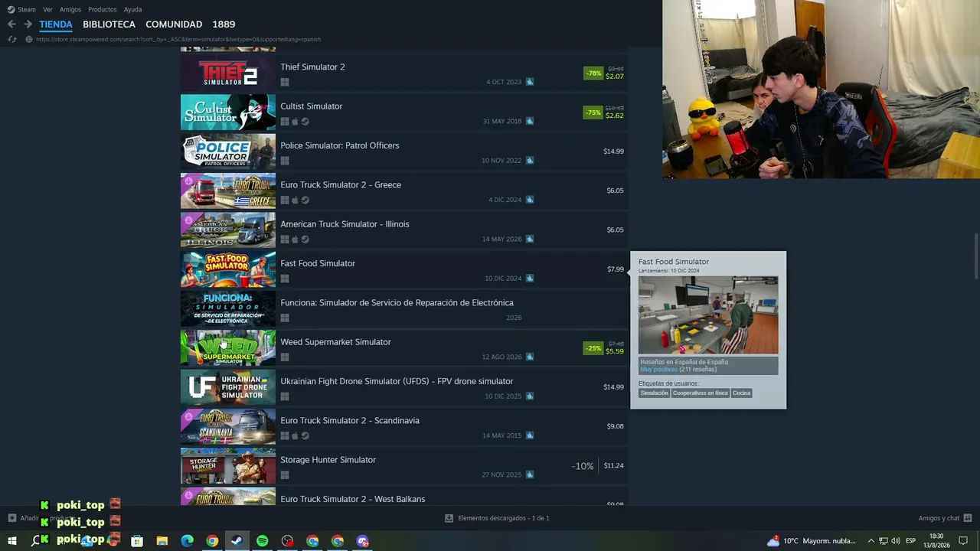Select the Cocina tag in tooltip
This screenshot has width=980, height=551.
742,393
